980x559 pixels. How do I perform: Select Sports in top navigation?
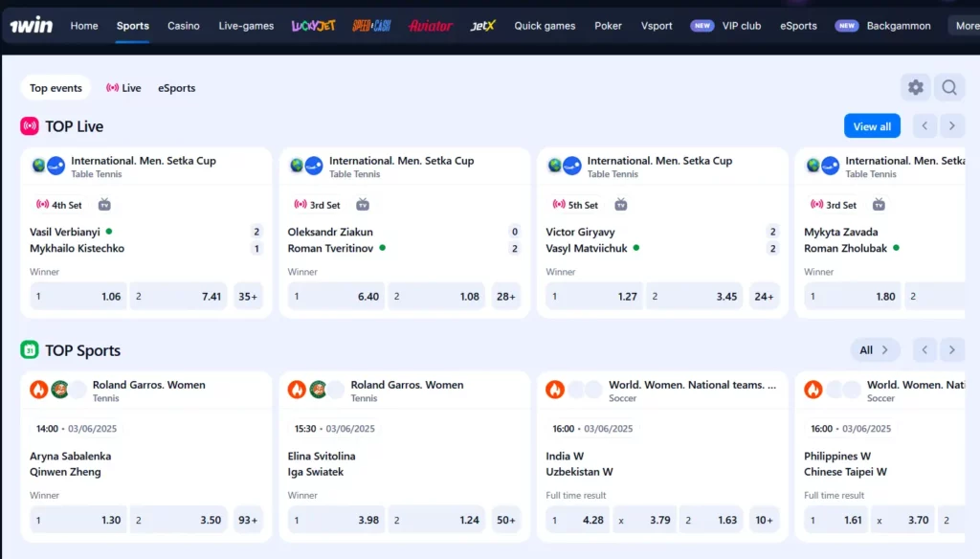coord(132,26)
